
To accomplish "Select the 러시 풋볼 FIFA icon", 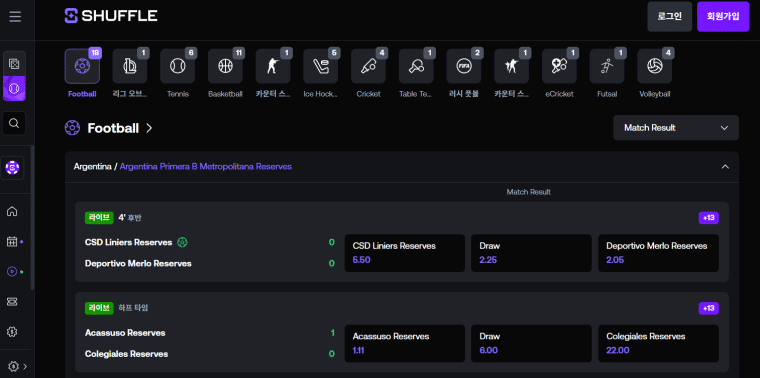I will point(464,66).
